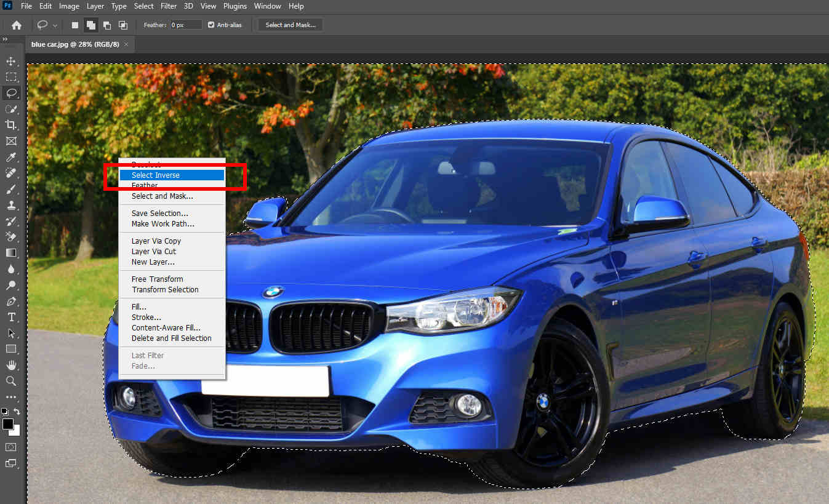Viewport: 829px width, 504px height.
Task: Select the Path Selection tool
Action: pyautogui.click(x=11, y=333)
